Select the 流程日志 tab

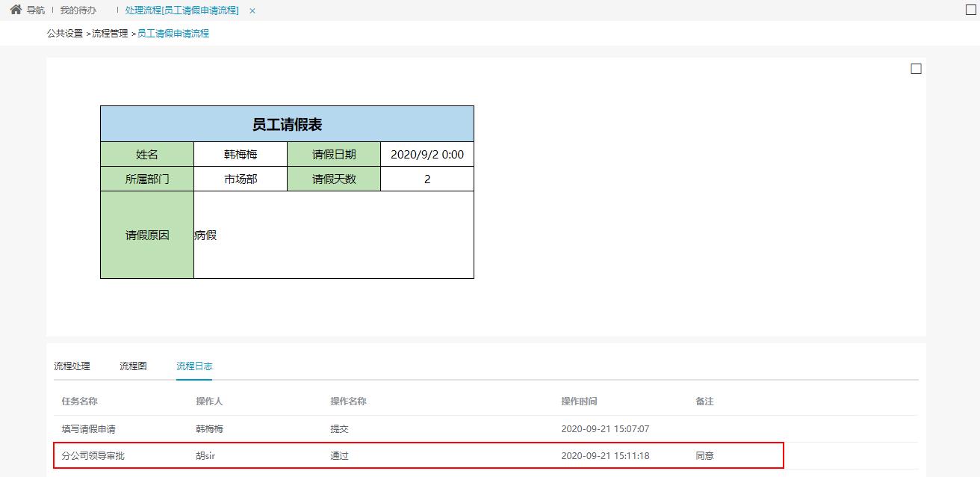194,366
